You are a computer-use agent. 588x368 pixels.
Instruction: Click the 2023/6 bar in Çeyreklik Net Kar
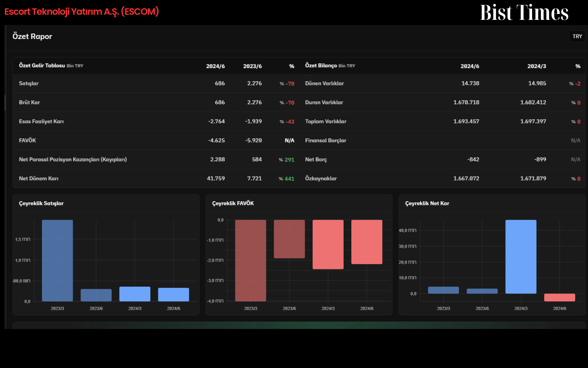tap(482, 291)
